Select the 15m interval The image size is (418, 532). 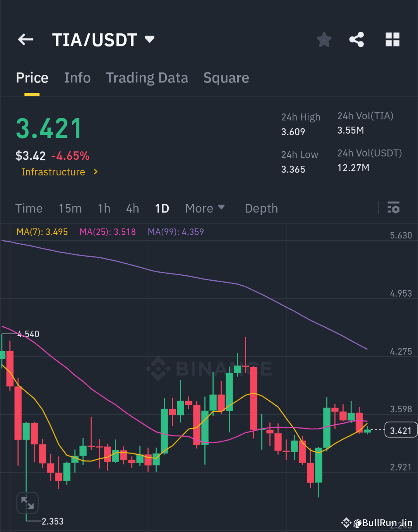[x=70, y=208]
